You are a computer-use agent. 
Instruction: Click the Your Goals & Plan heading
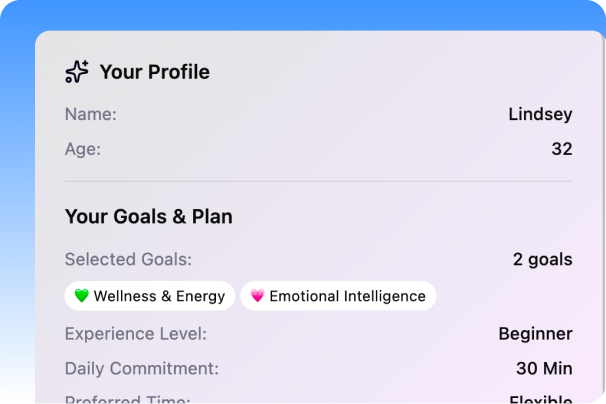coord(149,216)
